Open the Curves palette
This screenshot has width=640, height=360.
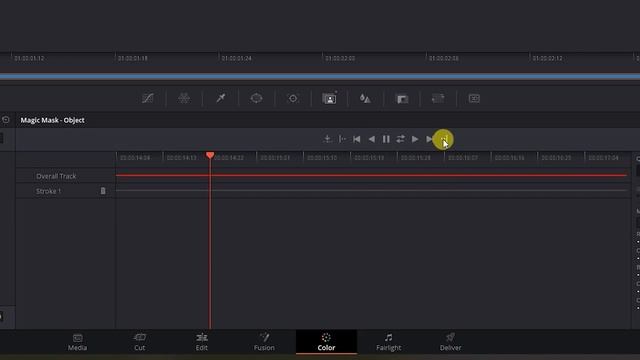pos(148,98)
